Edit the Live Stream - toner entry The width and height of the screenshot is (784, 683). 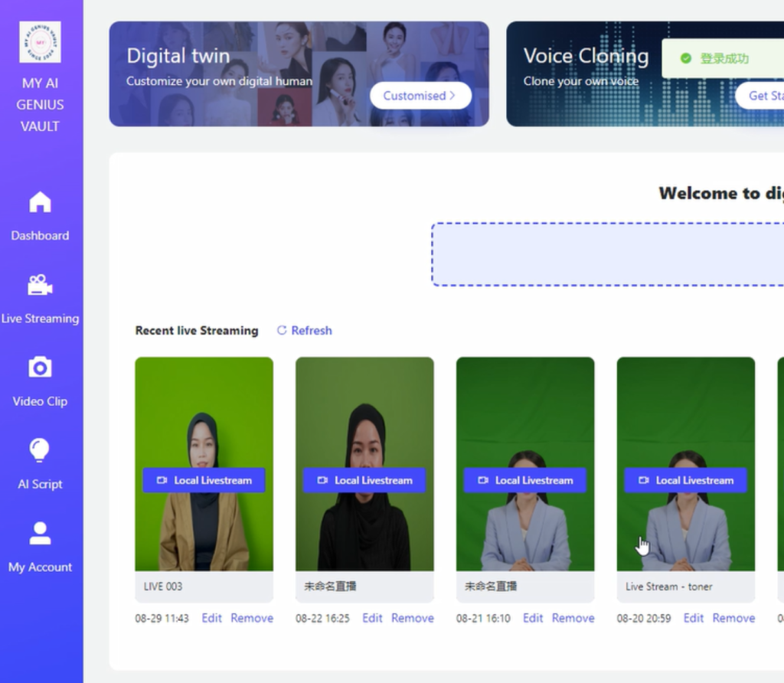693,618
